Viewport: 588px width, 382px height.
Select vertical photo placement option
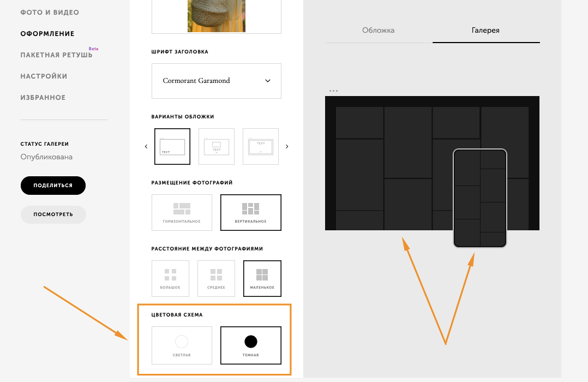(x=251, y=212)
